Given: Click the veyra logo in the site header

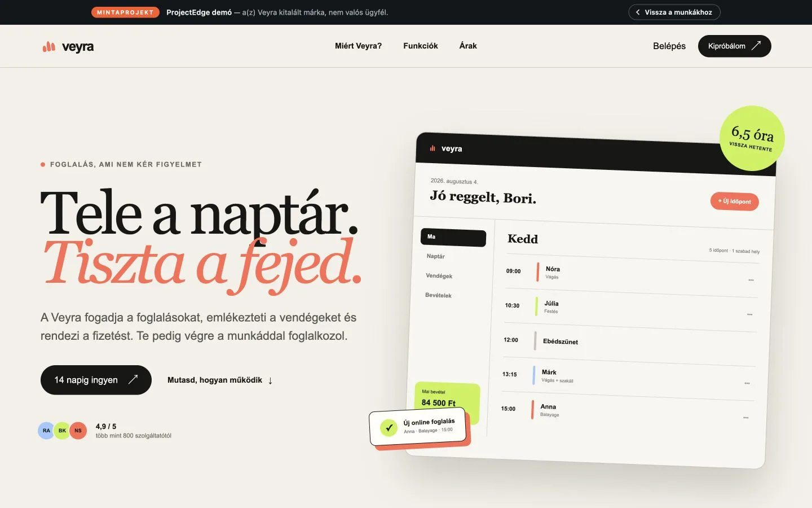Looking at the screenshot, I should pos(68,46).
